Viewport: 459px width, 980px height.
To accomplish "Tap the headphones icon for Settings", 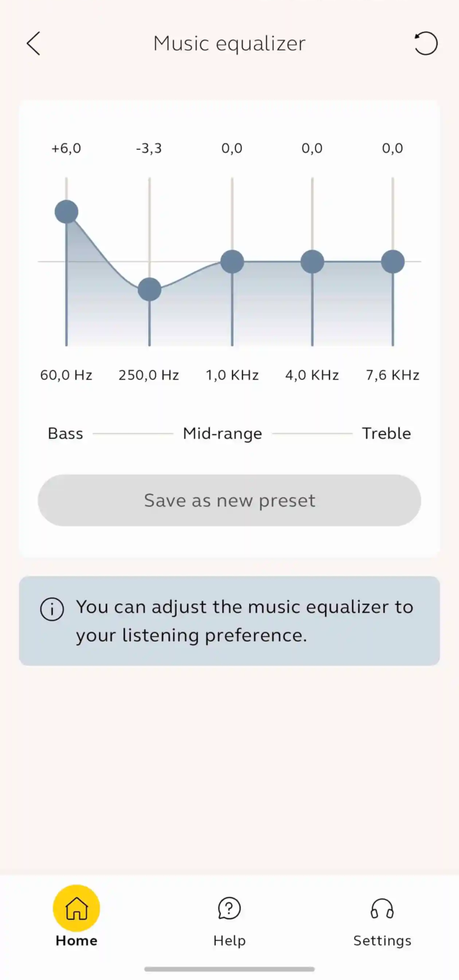I will 382,908.
